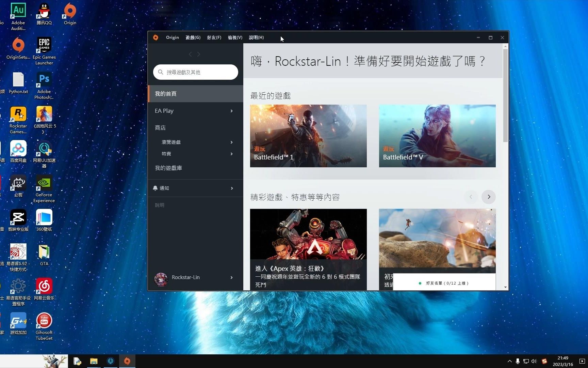Viewport: 588px width, 368px height.
Task: Open Rockstar Games desktop icon
Action: pos(18,120)
